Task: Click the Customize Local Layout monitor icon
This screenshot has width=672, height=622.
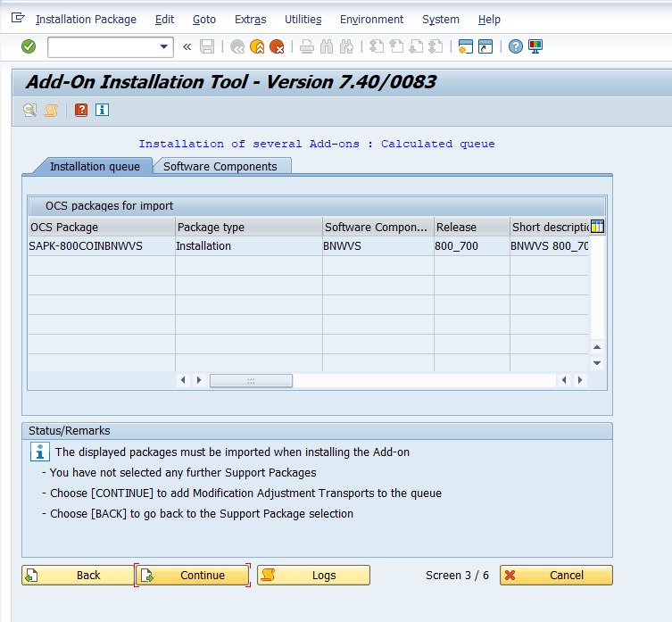Action: pos(535,46)
